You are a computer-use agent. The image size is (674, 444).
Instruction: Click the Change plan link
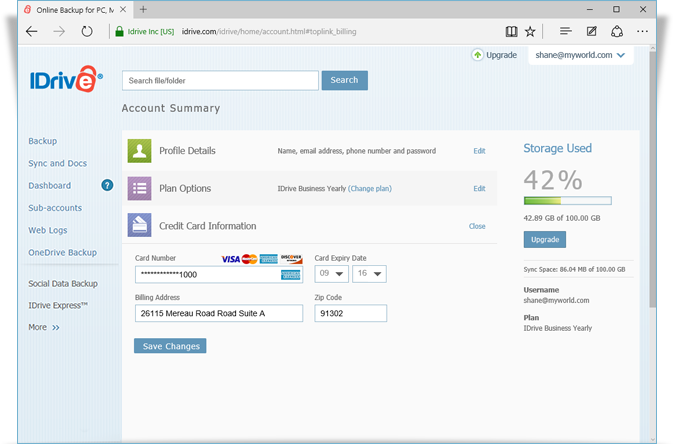tap(370, 189)
